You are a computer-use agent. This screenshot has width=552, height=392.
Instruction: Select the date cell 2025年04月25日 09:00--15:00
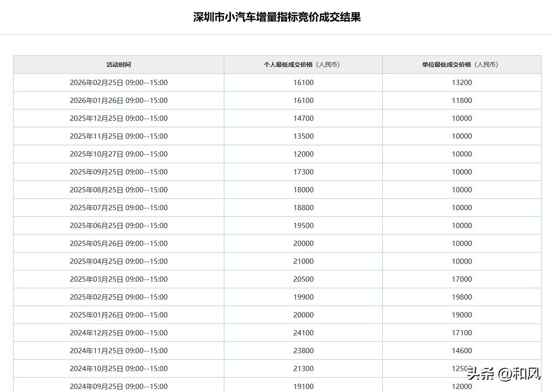(x=119, y=261)
